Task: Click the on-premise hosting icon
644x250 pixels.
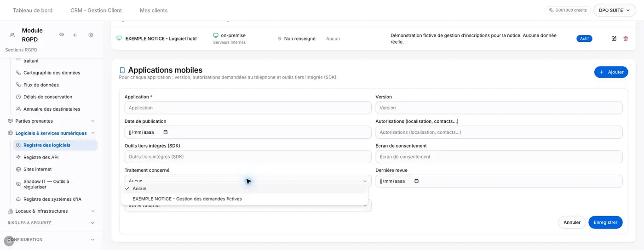Action: (x=216, y=35)
